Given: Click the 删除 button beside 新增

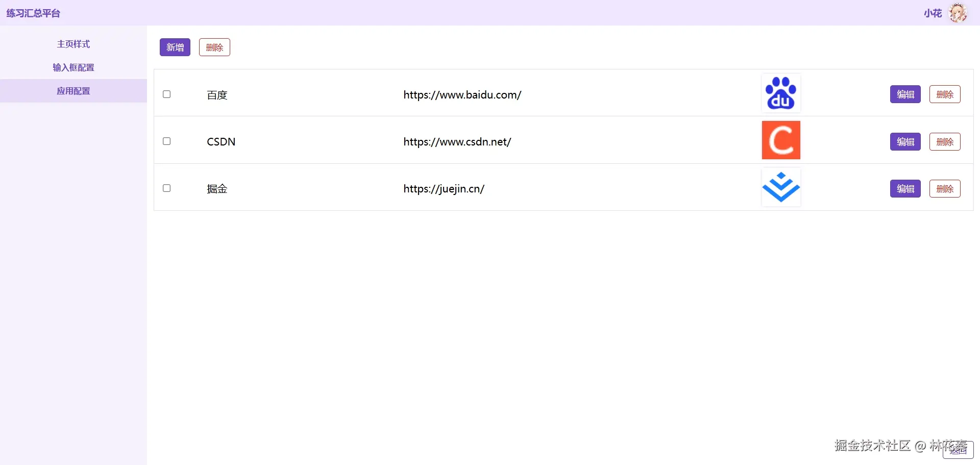Looking at the screenshot, I should (x=214, y=47).
